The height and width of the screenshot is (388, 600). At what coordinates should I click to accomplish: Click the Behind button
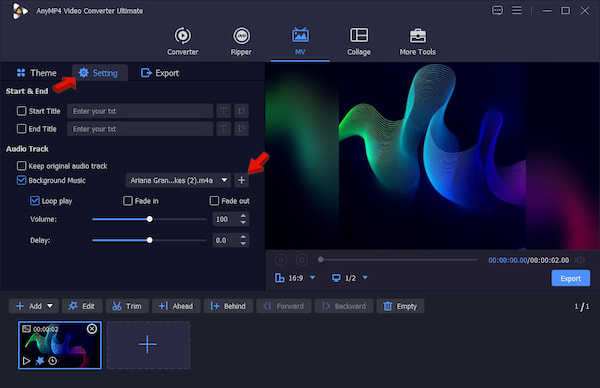[x=228, y=306]
